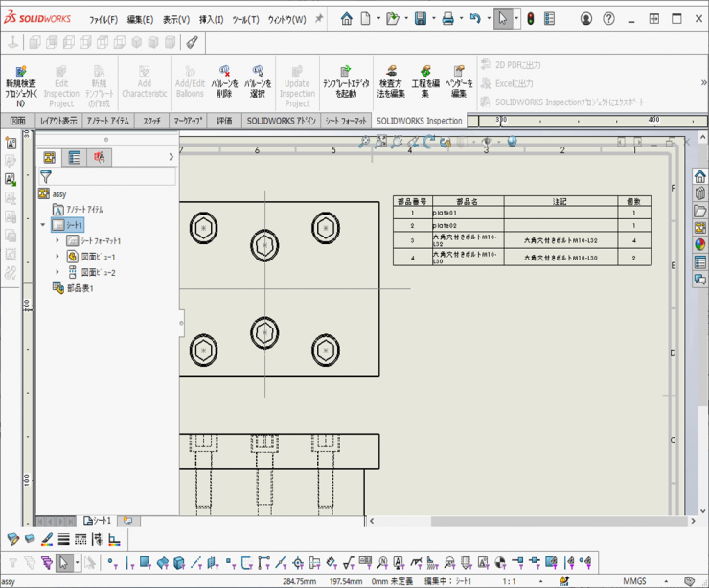Screen dimensions: 709x588
Task: Open the ファイル(F) menu
Action: pos(103,19)
